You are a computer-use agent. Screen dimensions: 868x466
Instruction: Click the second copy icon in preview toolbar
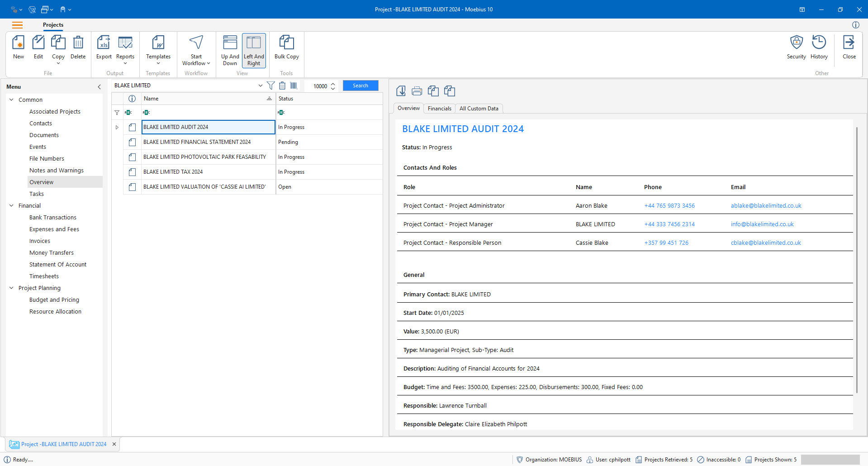point(450,91)
